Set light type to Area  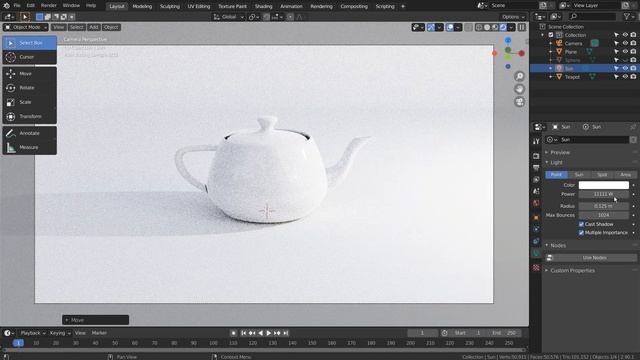pos(625,174)
